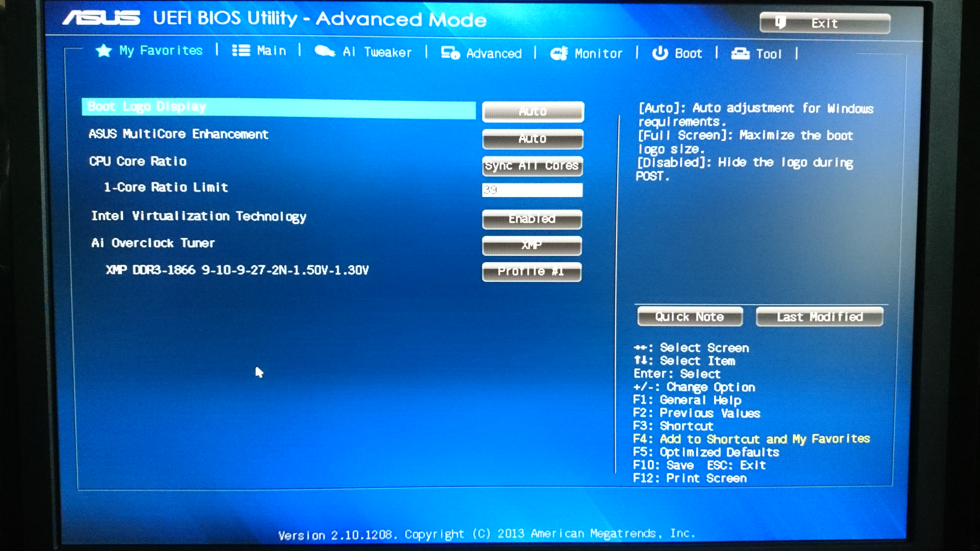Click the 1-Core Ratio Limit input field
This screenshot has width=980, height=551.
point(532,190)
